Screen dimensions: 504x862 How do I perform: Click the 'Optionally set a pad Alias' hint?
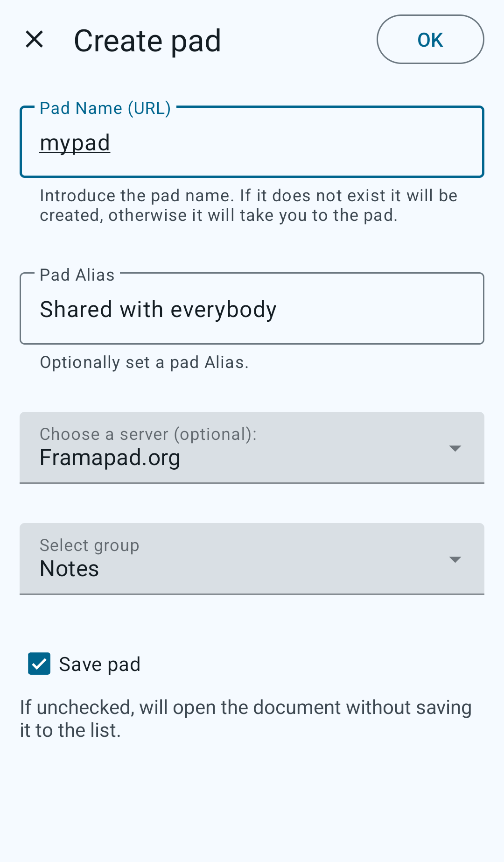pyautogui.click(x=144, y=362)
